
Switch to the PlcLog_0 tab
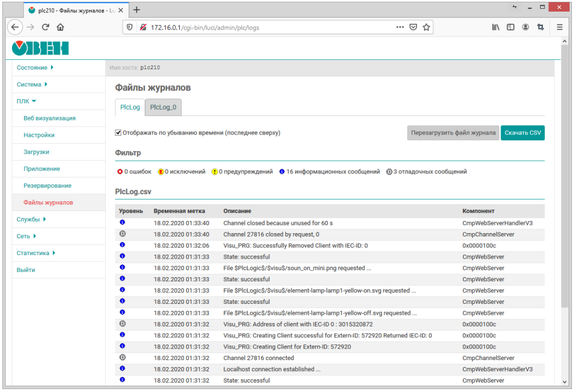(x=163, y=107)
